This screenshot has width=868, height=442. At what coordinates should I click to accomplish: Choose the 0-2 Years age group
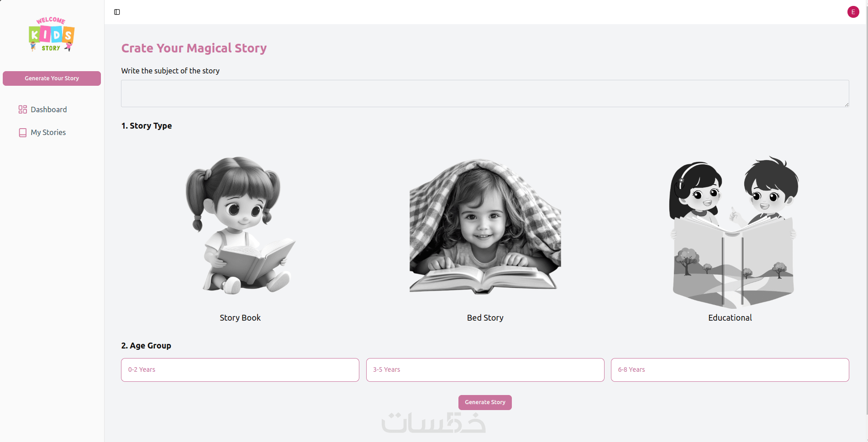[x=240, y=370]
